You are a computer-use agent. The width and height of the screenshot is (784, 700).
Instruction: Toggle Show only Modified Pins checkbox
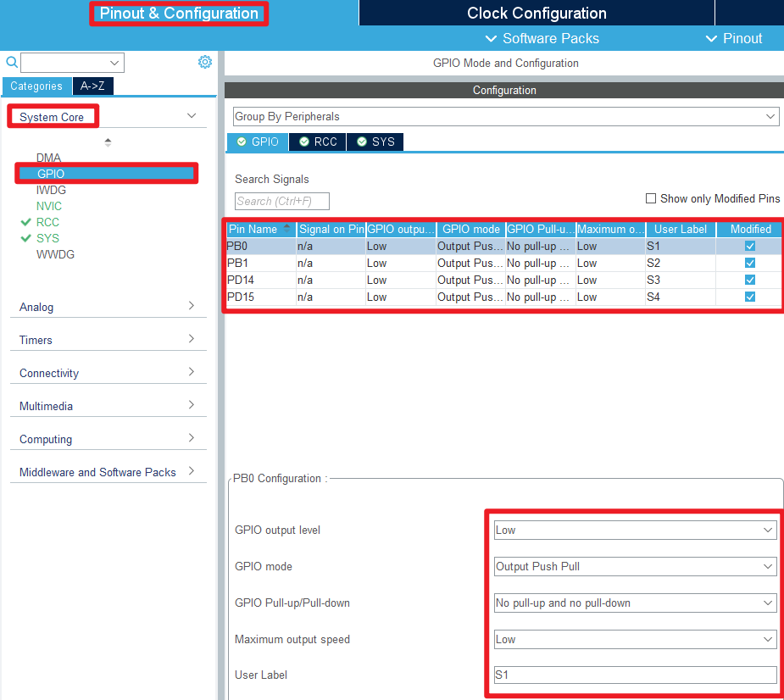coord(650,198)
